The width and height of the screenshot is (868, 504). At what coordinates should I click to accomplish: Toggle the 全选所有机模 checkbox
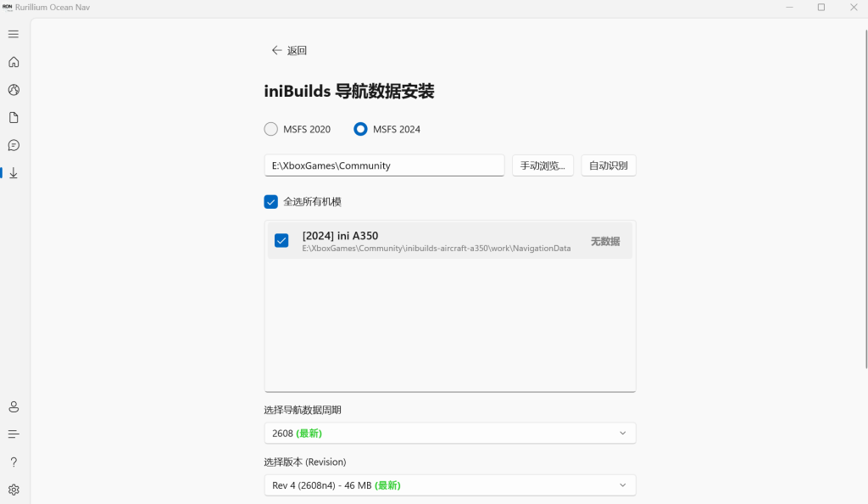(x=270, y=202)
